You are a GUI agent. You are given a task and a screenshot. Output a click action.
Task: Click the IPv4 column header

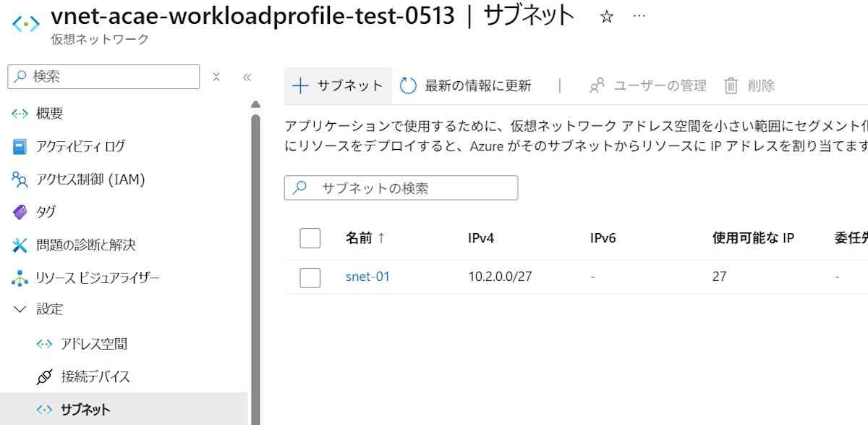coord(481,237)
